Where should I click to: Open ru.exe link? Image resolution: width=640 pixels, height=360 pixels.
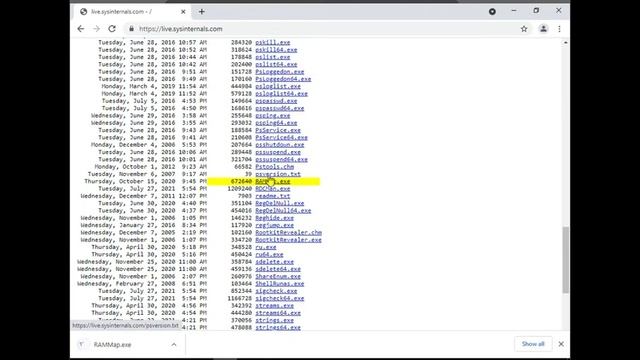click(x=266, y=247)
